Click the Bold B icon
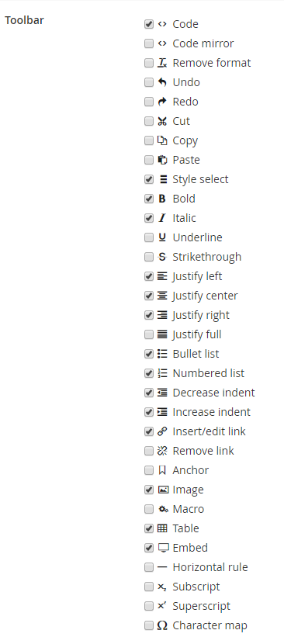The image size is (284, 644). [x=162, y=199]
